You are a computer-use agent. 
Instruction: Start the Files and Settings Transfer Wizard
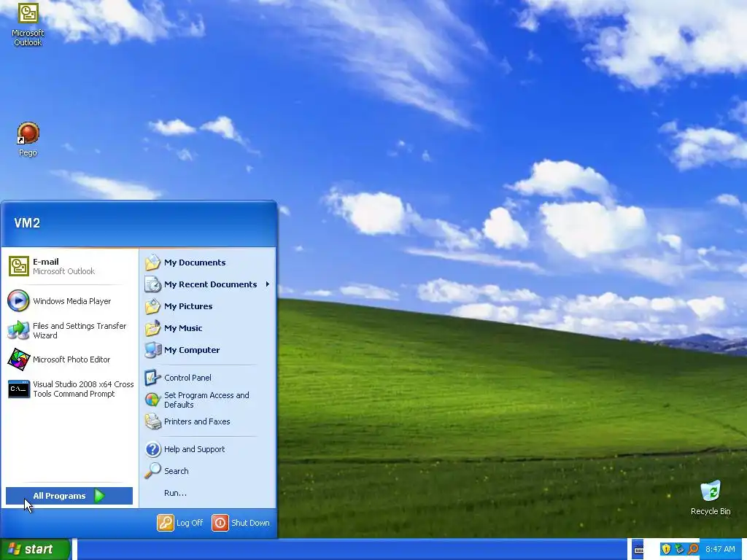pyautogui.click(x=69, y=330)
